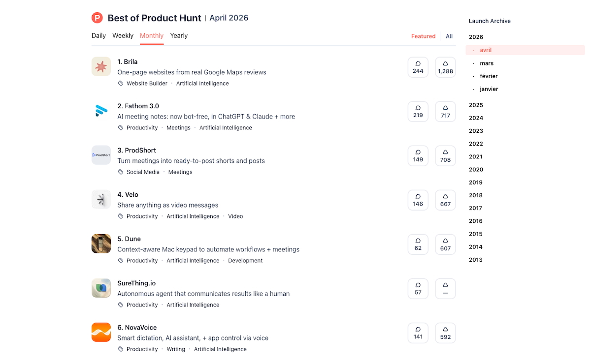The height and width of the screenshot is (364, 591).
Task: Expand the 2024 archive year
Action: pyautogui.click(x=476, y=118)
